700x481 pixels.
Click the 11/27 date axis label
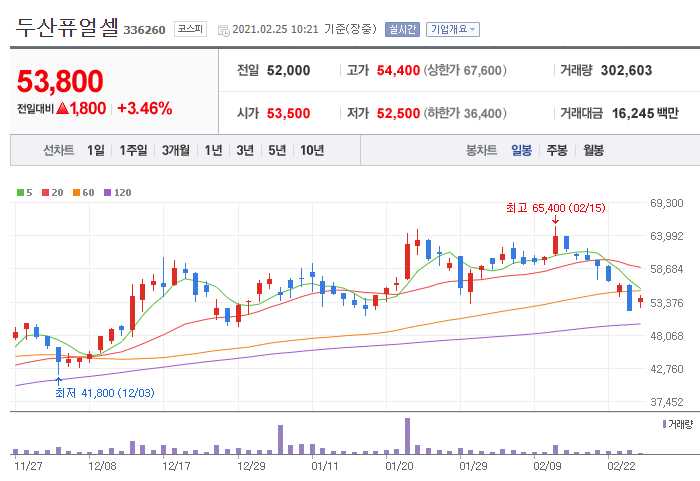[28, 466]
